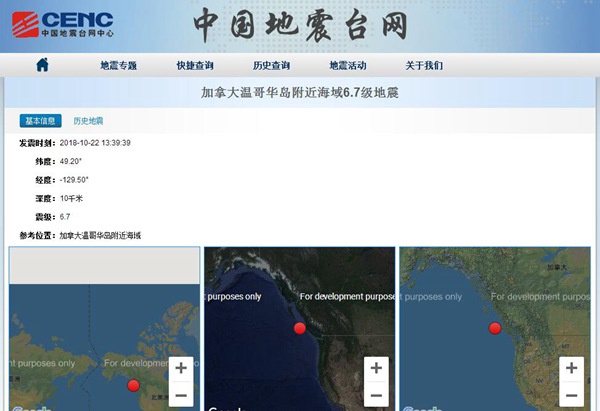Zoom out on the left map
The height and width of the screenshot is (411, 600).
click(181, 396)
